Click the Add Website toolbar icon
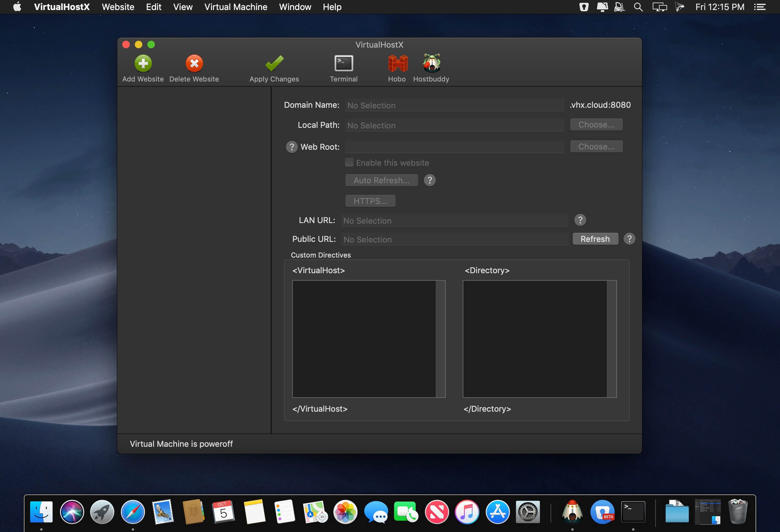This screenshot has width=780, height=532. [143, 64]
